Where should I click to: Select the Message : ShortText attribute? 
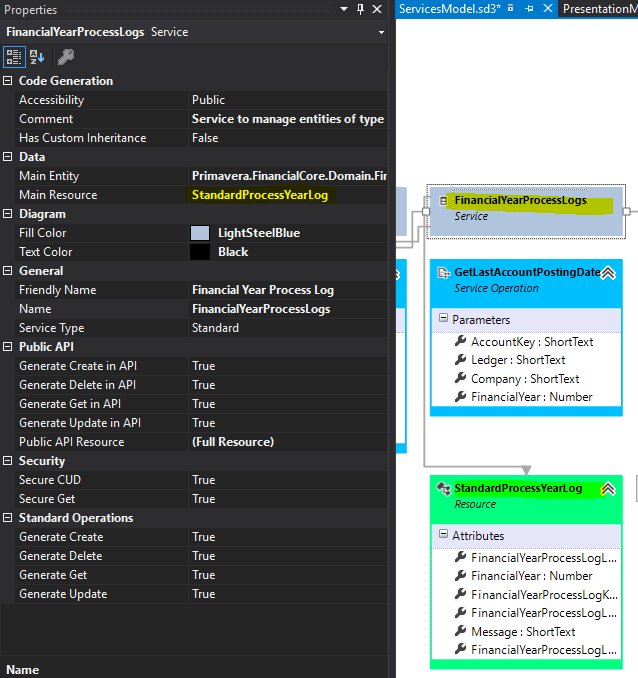click(523, 632)
